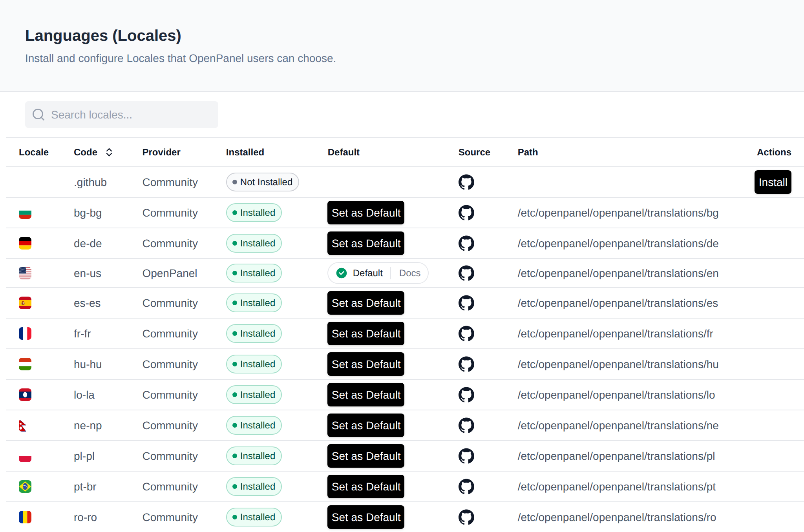Select the path /etc/openpanel/openpanel/translations/pt
Screen dimensions: 804x532
point(616,486)
